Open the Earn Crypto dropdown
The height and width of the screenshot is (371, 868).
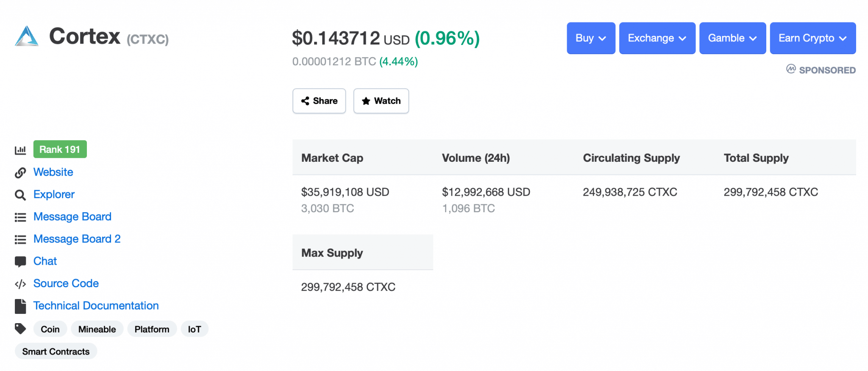(812, 38)
